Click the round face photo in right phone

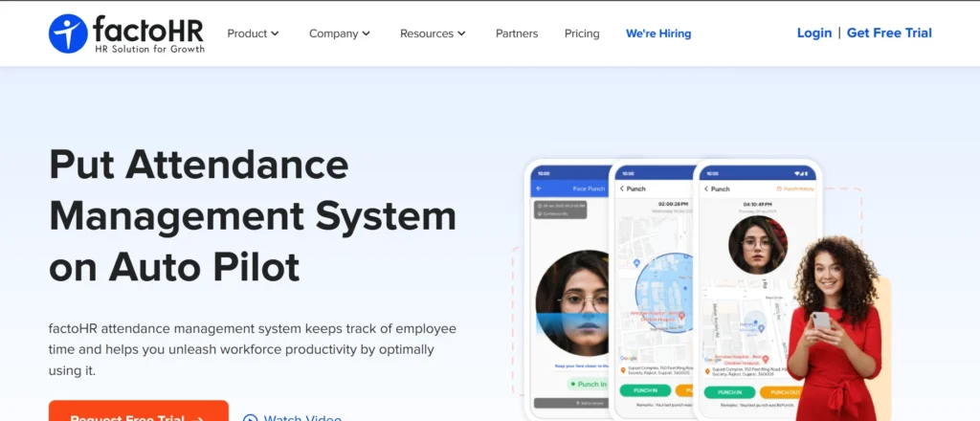point(758,245)
